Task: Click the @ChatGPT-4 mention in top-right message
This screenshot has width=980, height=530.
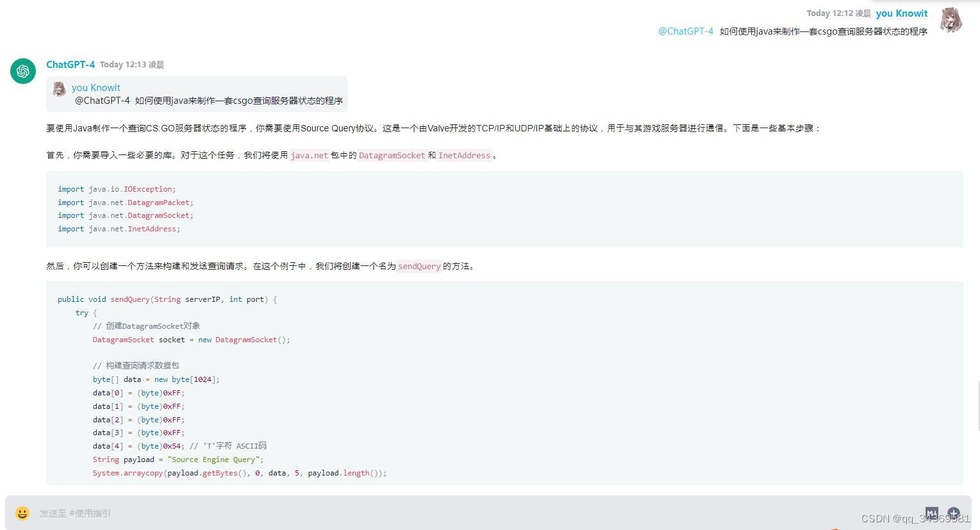Action: point(686,31)
